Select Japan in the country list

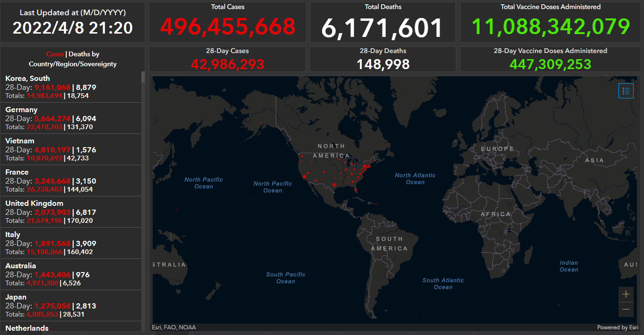click(x=71, y=306)
